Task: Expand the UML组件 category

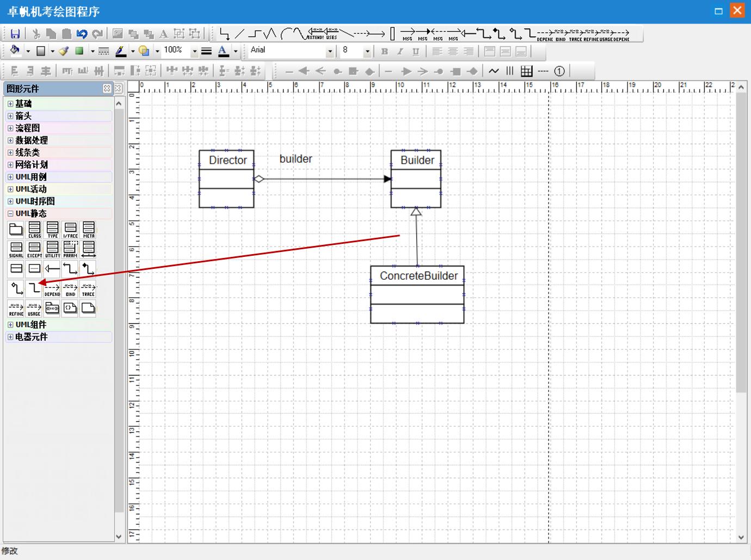Action: pos(10,324)
